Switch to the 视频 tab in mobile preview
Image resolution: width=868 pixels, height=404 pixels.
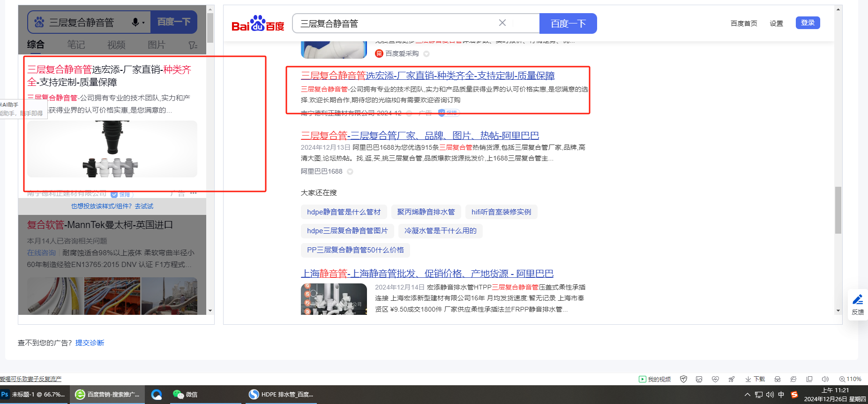pyautogui.click(x=116, y=45)
